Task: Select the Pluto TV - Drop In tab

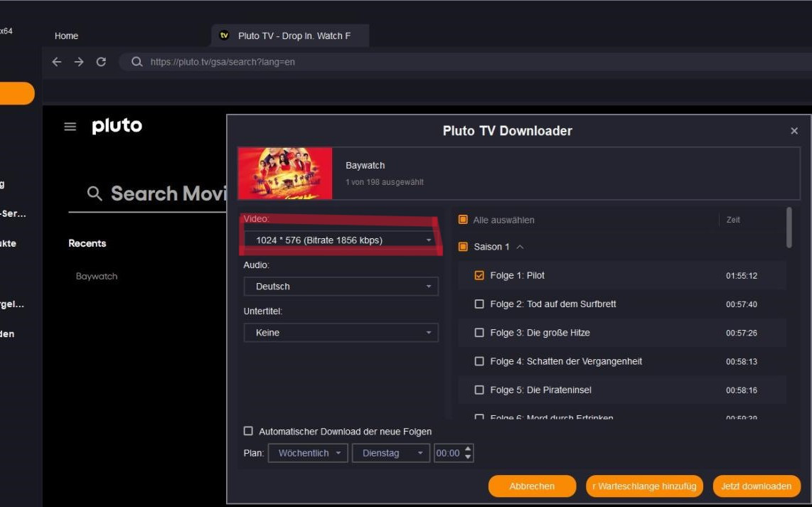Action: pos(290,36)
